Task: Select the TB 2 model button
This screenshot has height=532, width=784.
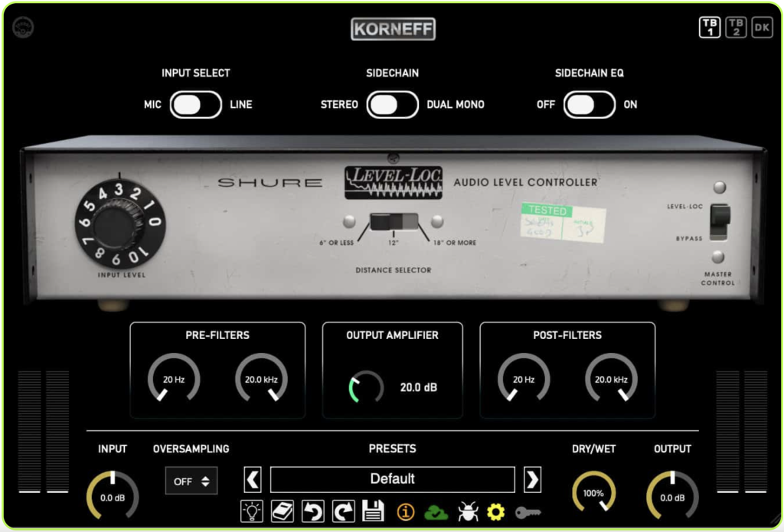Action: [736, 27]
